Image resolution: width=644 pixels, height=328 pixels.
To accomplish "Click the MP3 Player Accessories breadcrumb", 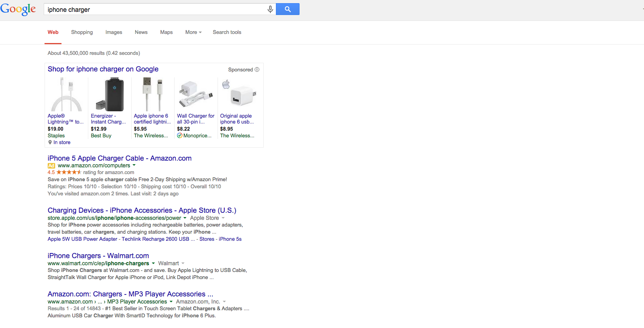I will [137, 302].
